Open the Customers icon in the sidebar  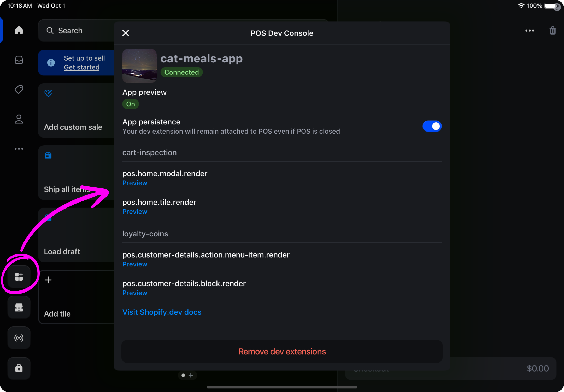coord(19,119)
